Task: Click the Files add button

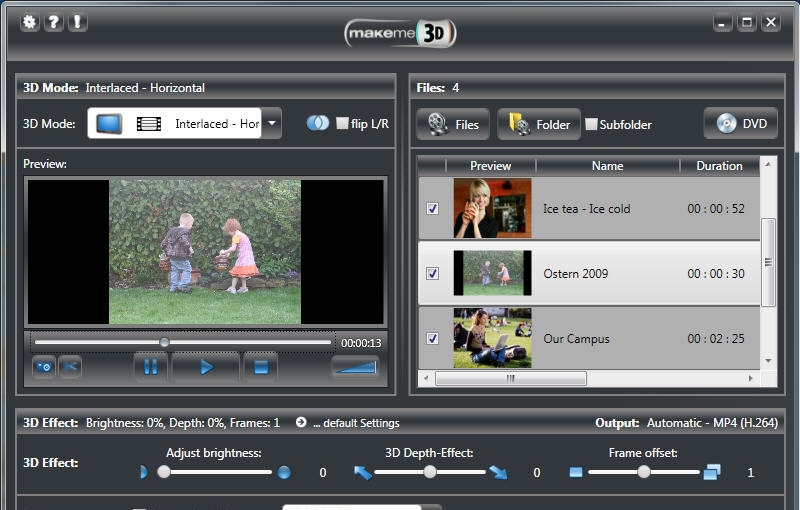Action: [x=453, y=124]
